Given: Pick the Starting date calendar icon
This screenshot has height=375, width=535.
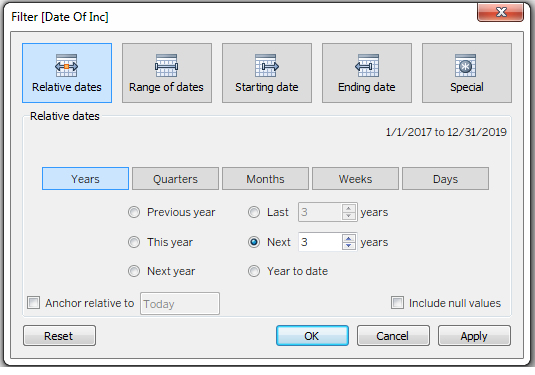Looking at the screenshot, I should 266,66.
